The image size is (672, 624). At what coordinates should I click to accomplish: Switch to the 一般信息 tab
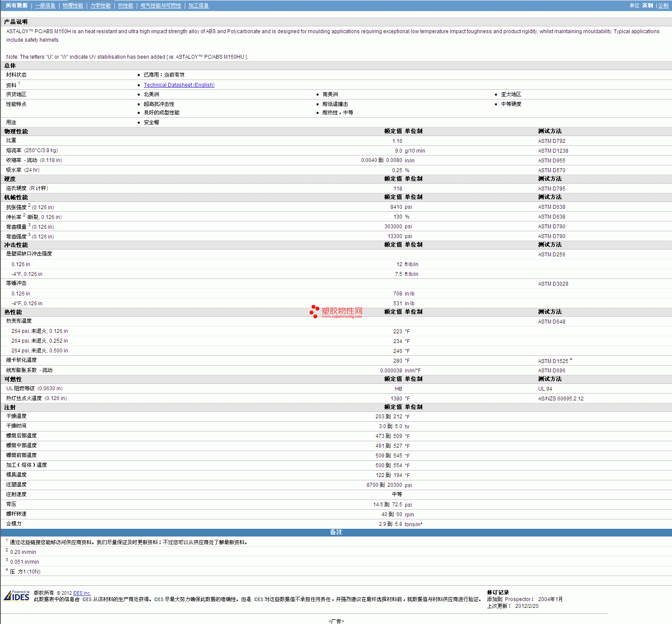point(45,6)
